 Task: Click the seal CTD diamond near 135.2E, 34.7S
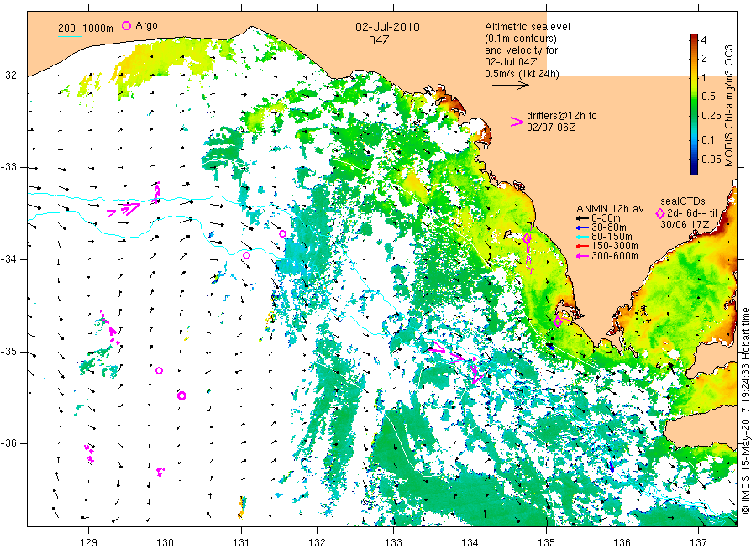(x=558, y=321)
